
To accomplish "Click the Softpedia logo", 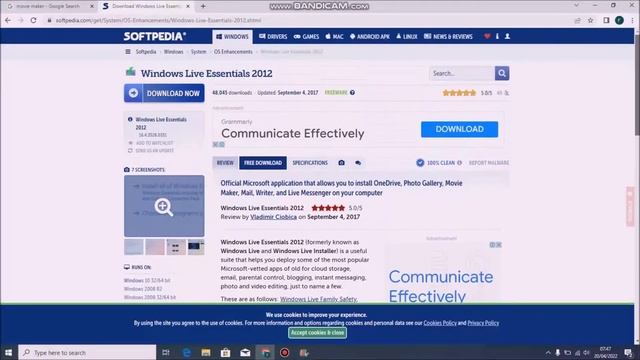I will 155,36.
